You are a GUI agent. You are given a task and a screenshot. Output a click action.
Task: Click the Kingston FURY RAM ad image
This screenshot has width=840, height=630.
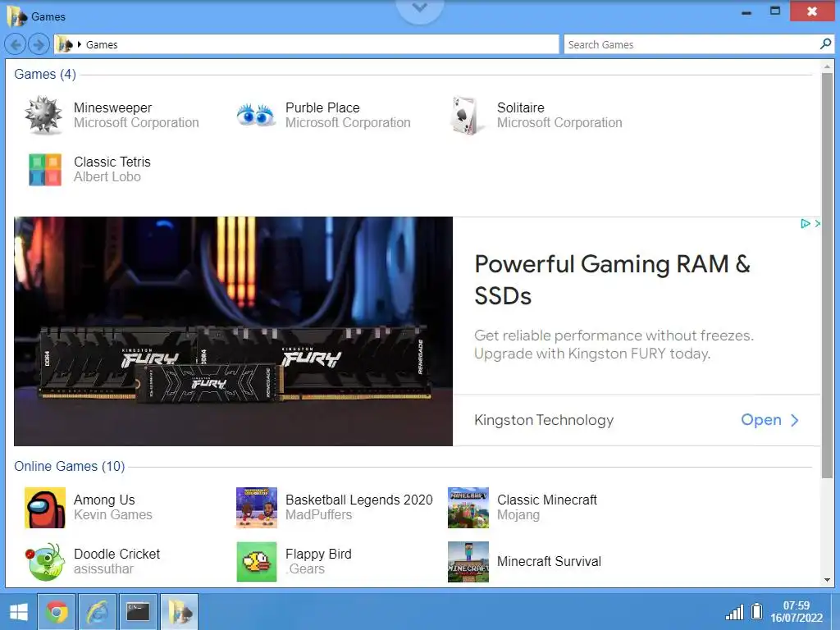[x=233, y=331]
